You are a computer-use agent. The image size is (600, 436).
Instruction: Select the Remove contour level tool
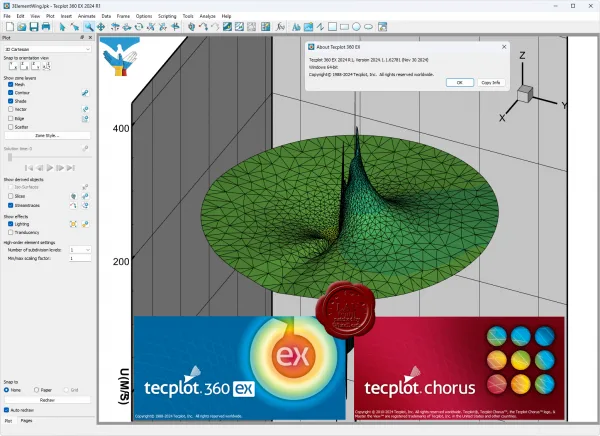pos(239,26)
